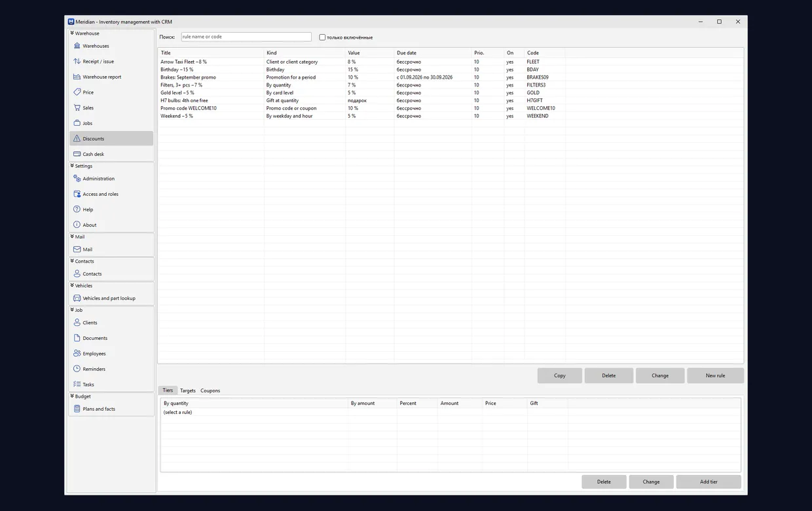Sort rules by the Kind column
This screenshot has height=511, width=812.
click(304, 53)
